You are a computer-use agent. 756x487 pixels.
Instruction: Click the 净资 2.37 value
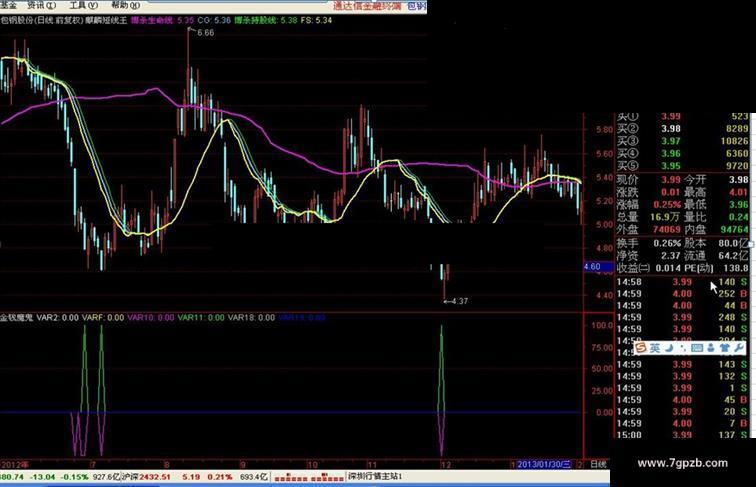(x=671, y=256)
